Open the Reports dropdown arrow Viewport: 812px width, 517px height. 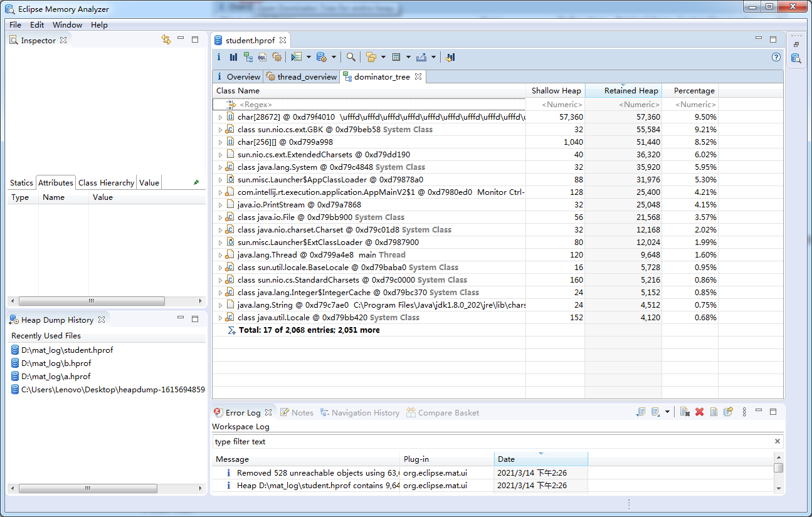[309, 57]
